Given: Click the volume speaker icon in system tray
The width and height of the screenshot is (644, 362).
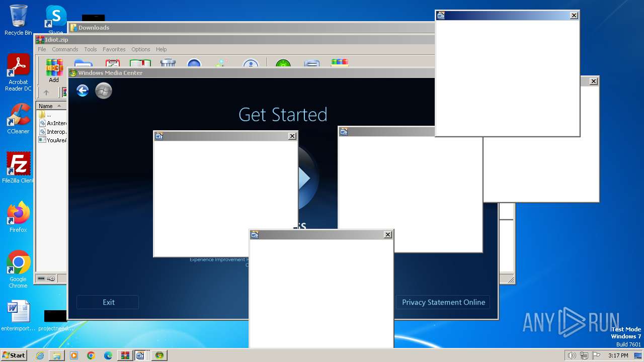Looking at the screenshot, I should [572, 355].
